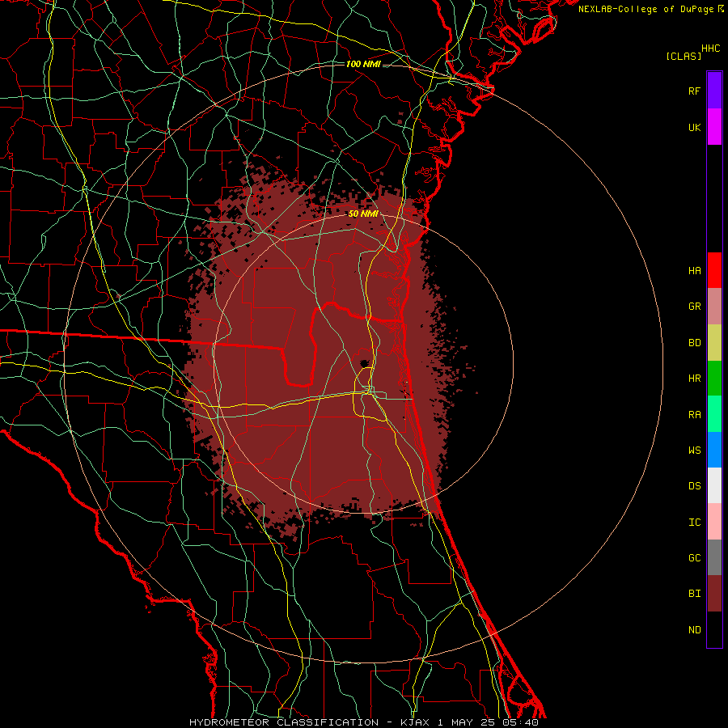The height and width of the screenshot is (728, 728).
Task: Click the 05:40 timestamp
Action: [x=520, y=722]
